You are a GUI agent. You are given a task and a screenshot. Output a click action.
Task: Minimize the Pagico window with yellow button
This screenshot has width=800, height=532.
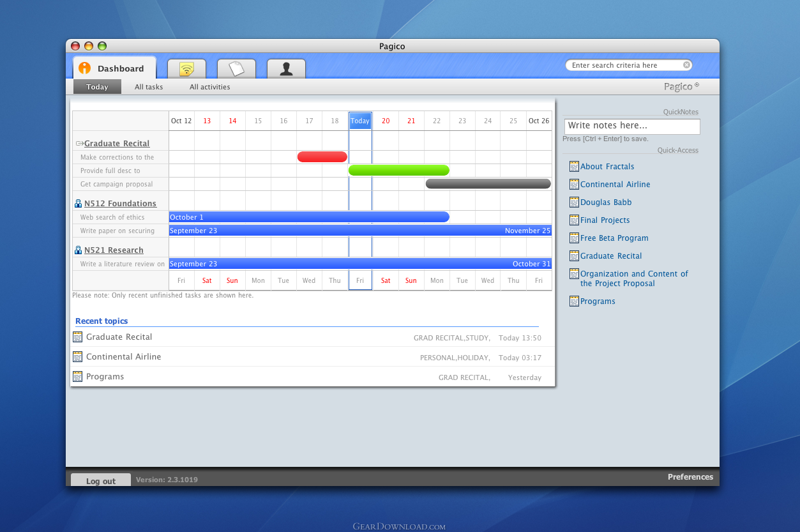(x=89, y=46)
